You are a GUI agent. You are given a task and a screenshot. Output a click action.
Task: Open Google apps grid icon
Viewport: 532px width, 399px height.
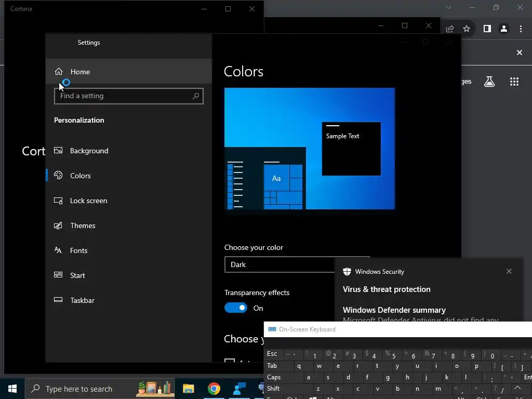pos(514,82)
